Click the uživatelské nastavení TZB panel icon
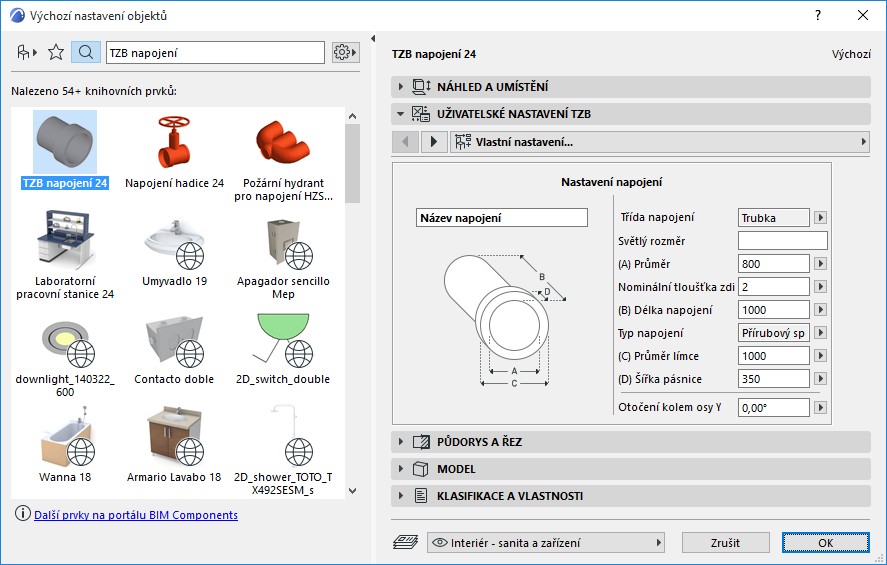Viewport: 887px width, 565px height. click(x=421, y=114)
